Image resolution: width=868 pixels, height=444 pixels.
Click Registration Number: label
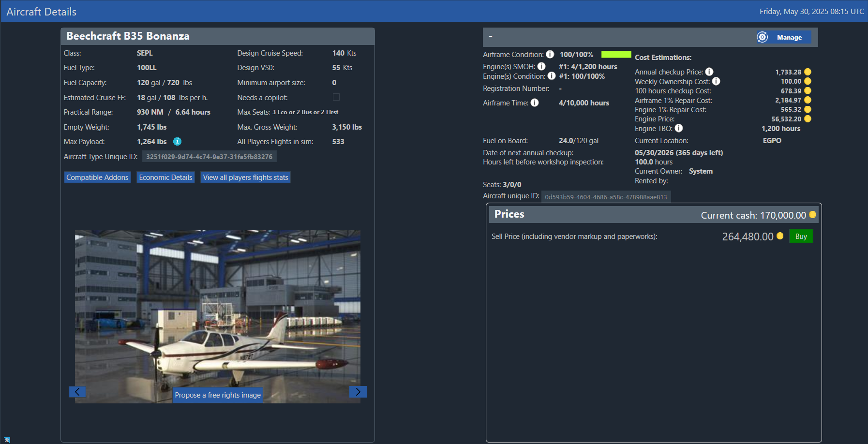516,89
